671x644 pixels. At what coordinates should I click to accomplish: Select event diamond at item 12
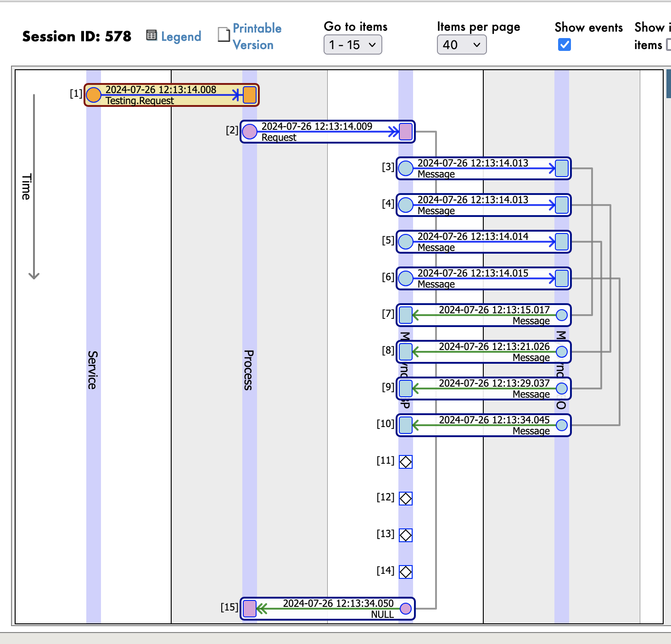pyautogui.click(x=406, y=498)
